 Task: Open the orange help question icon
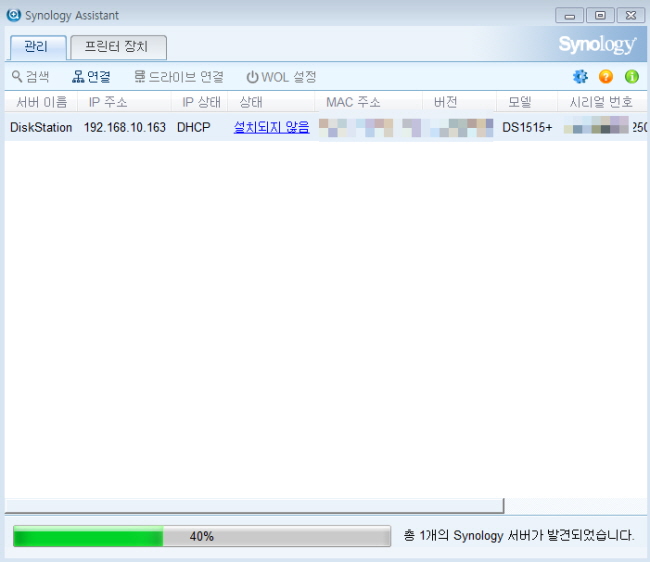tap(606, 77)
